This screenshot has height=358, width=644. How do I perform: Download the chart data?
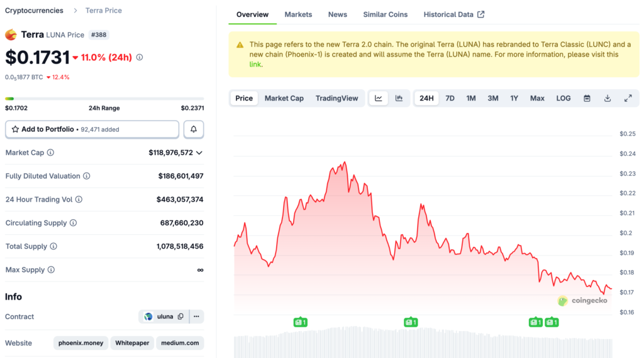point(608,99)
